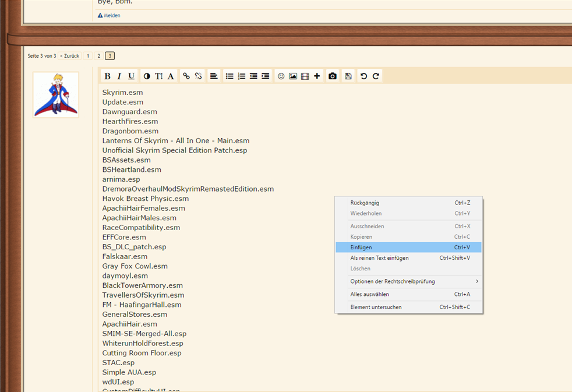Click the insert image icon

[x=293, y=76]
